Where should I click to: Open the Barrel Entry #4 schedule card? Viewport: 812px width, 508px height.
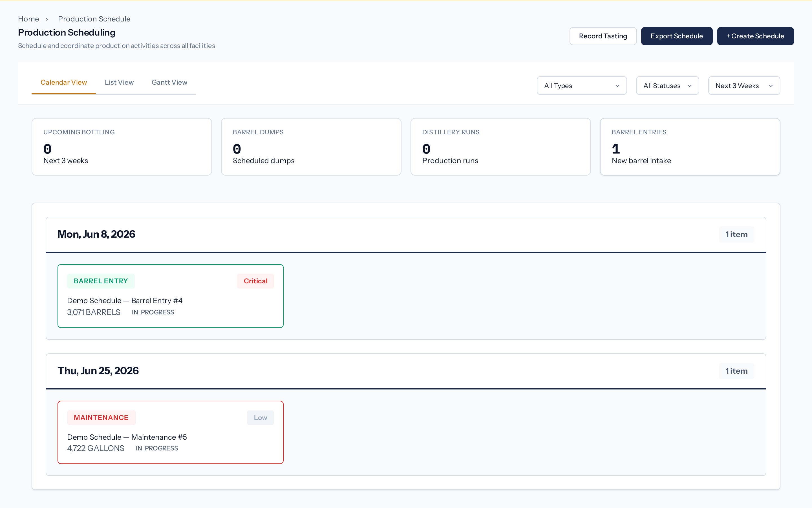(171, 296)
